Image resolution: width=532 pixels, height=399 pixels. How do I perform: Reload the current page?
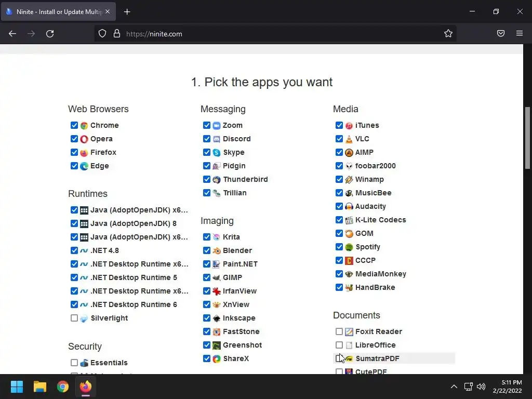point(50,34)
